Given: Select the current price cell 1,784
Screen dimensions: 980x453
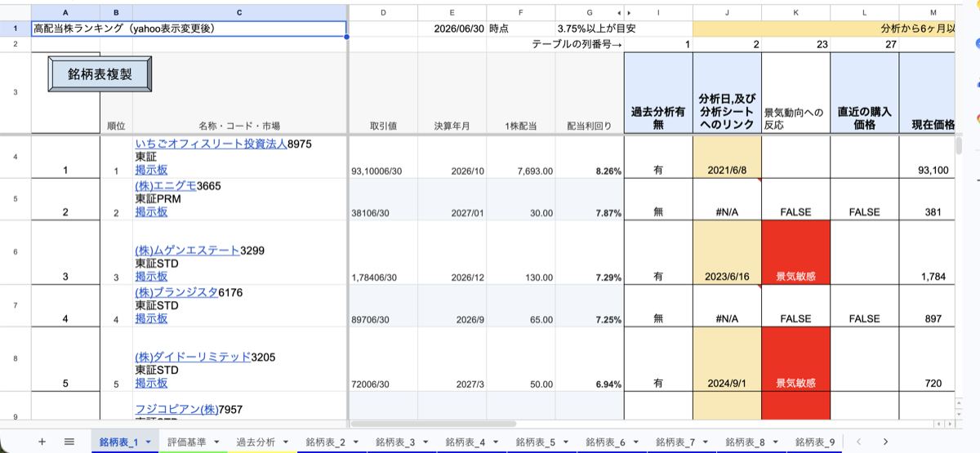Looking at the screenshot, I should (926, 252).
